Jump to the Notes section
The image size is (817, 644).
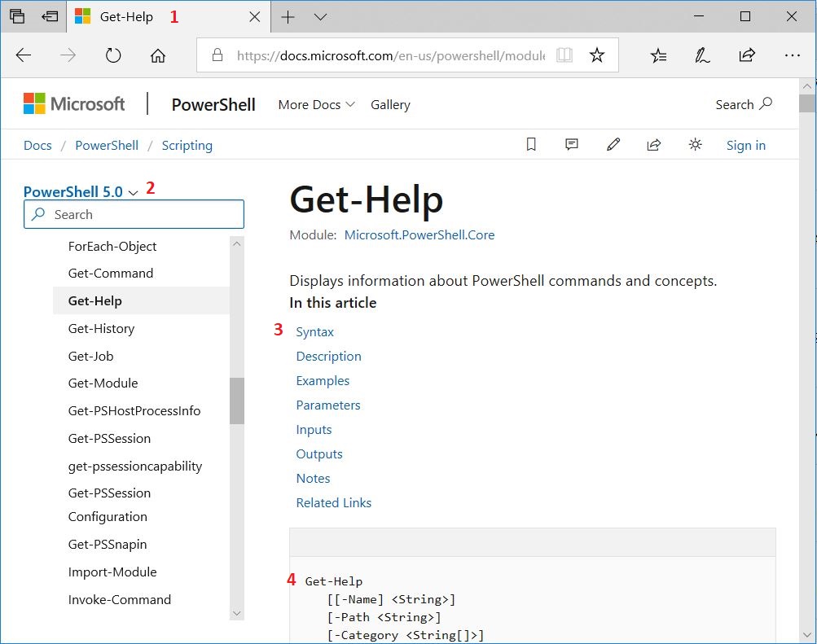click(313, 479)
